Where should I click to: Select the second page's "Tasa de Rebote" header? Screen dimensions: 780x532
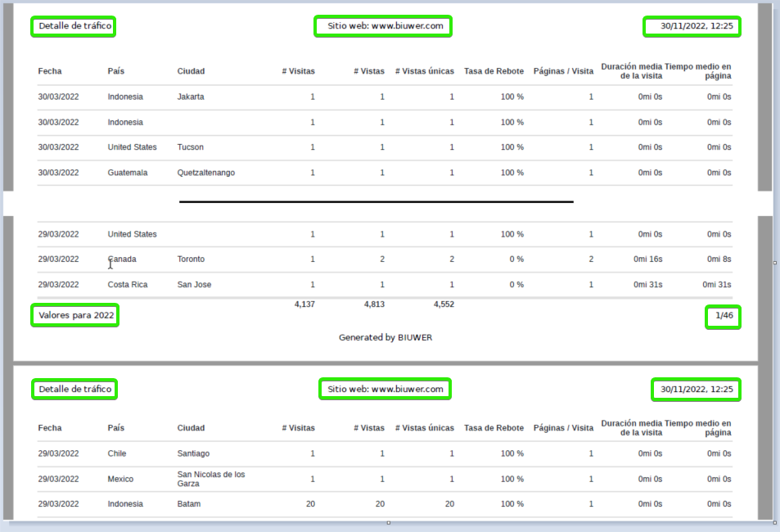(x=494, y=428)
